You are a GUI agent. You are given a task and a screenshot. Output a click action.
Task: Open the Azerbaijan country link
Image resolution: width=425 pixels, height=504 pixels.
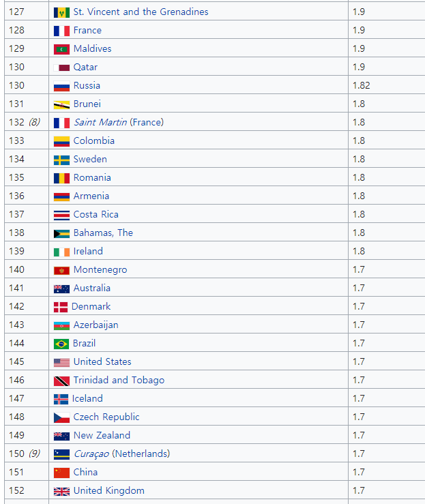96,325
